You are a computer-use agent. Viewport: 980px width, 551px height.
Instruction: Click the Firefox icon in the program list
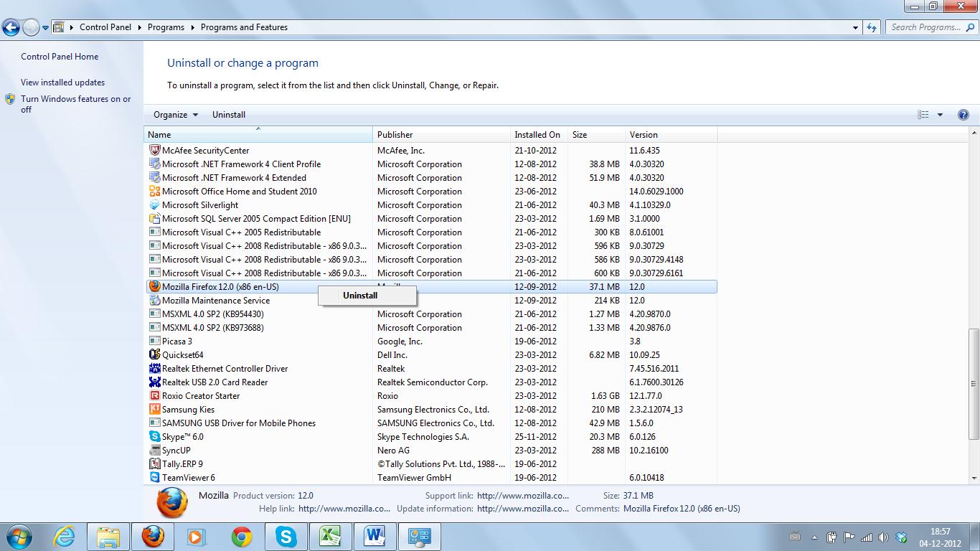(x=154, y=287)
